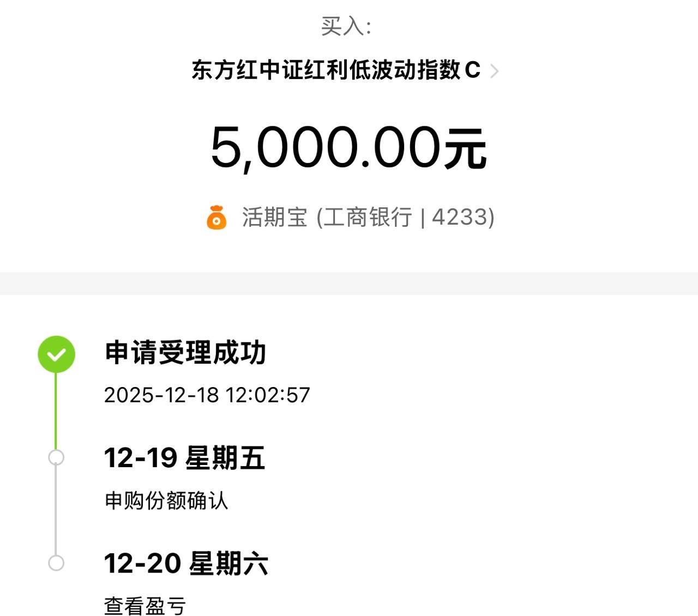This screenshot has width=698, height=616.
Task: Tap the 申请受理成功 status heading
Action: (x=185, y=353)
